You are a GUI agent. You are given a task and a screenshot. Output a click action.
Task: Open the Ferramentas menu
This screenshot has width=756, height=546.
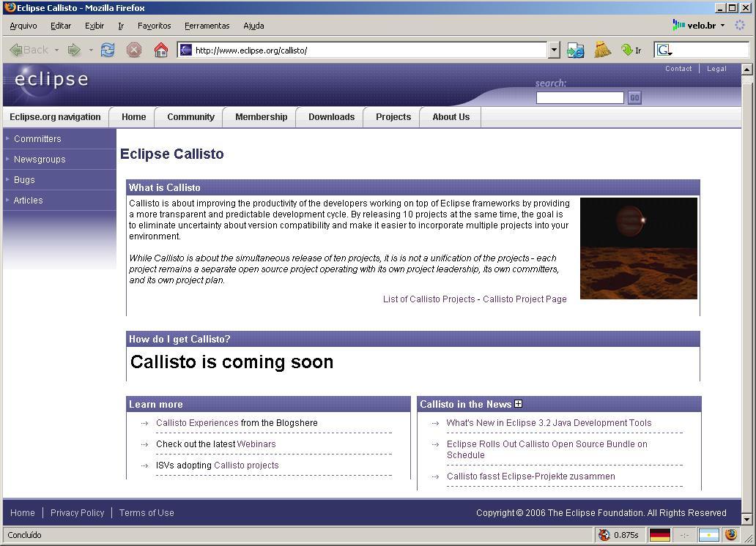tap(207, 26)
